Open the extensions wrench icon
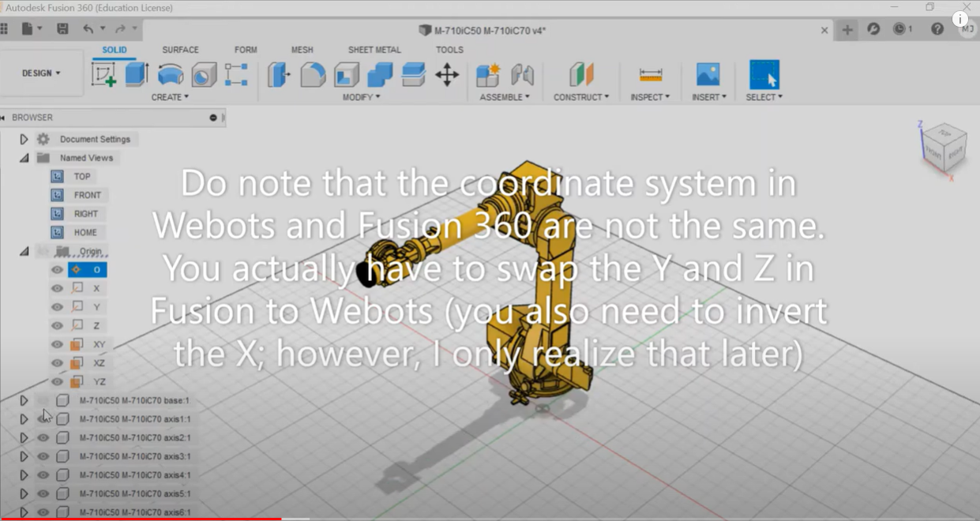Image resolution: width=980 pixels, height=521 pixels. point(873,29)
